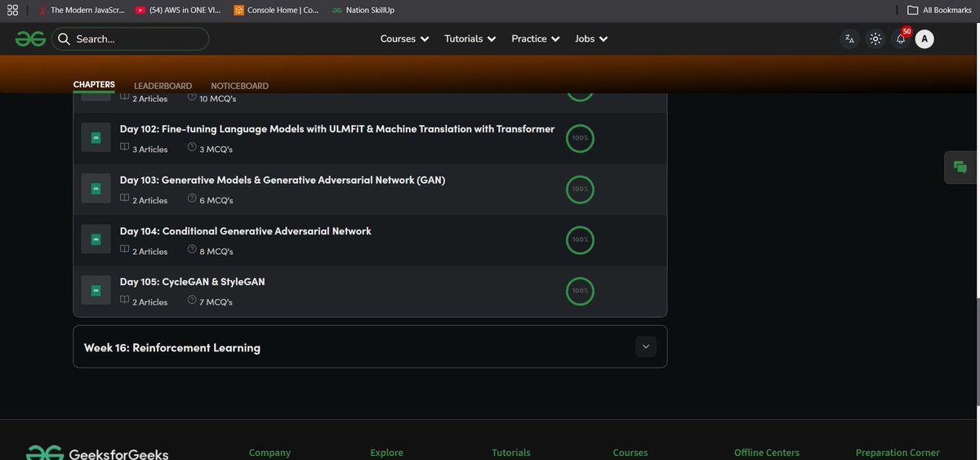
Task: Click the footer Preparation Corner heading
Action: [x=898, y=453]
